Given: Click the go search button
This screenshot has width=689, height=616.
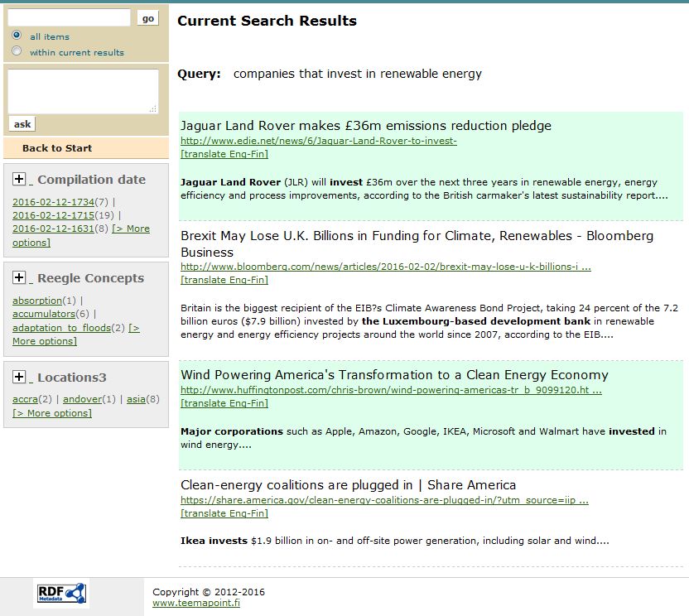Looking at the screenshot, I should click(148, 18).
